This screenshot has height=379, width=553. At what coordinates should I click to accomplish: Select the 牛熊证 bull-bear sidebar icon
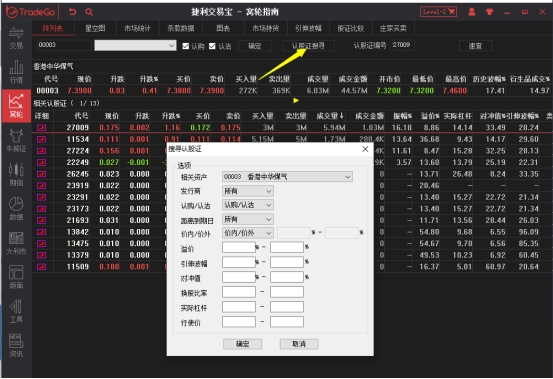tap(16, 140)
